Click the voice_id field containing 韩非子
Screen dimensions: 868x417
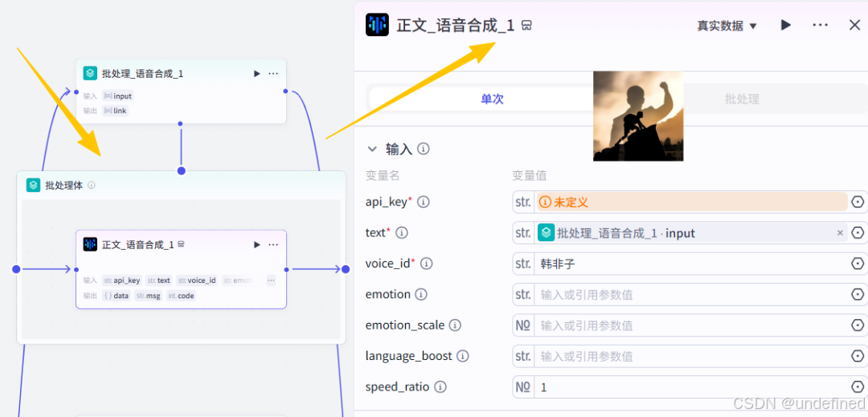point(690,264)
